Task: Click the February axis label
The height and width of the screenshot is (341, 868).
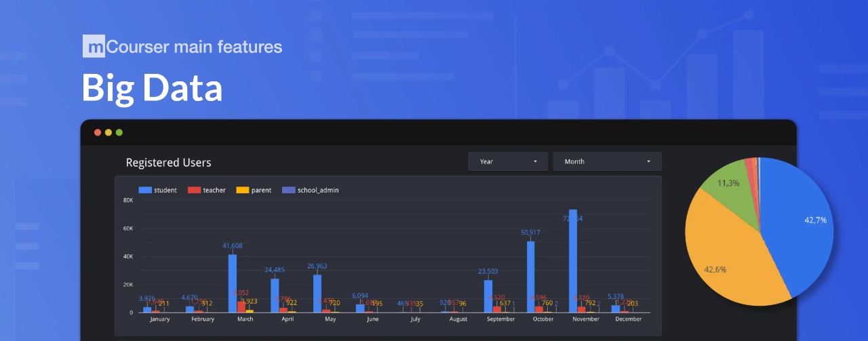Action: [x=203, y=319]
